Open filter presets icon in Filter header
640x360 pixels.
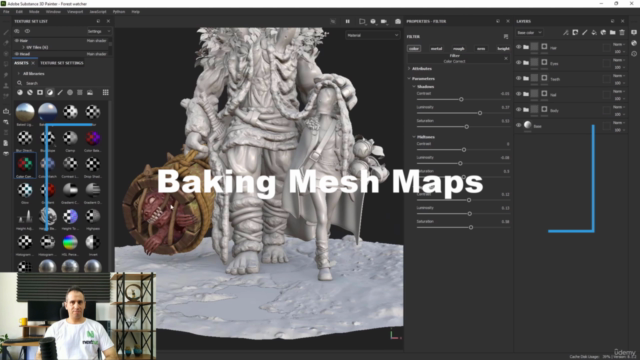click(x=506, y=37)
